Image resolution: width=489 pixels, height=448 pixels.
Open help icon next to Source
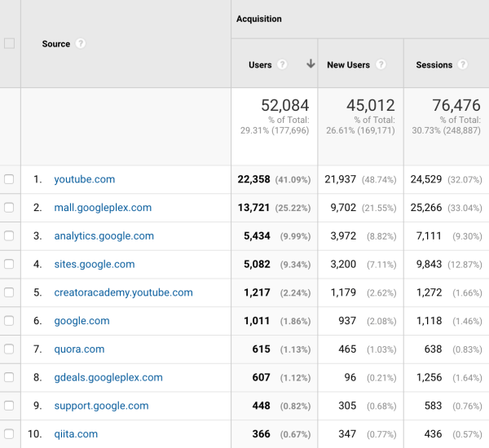81,43
